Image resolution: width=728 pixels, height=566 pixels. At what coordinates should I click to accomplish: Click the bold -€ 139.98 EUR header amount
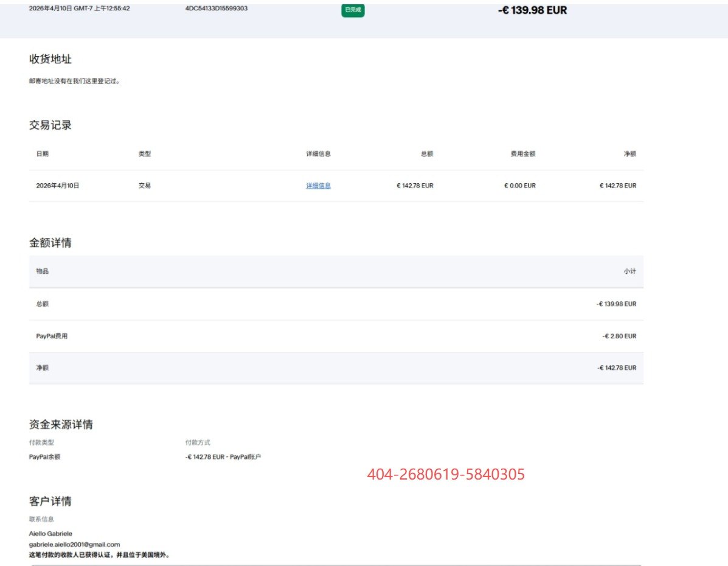(x=532, y=10)
